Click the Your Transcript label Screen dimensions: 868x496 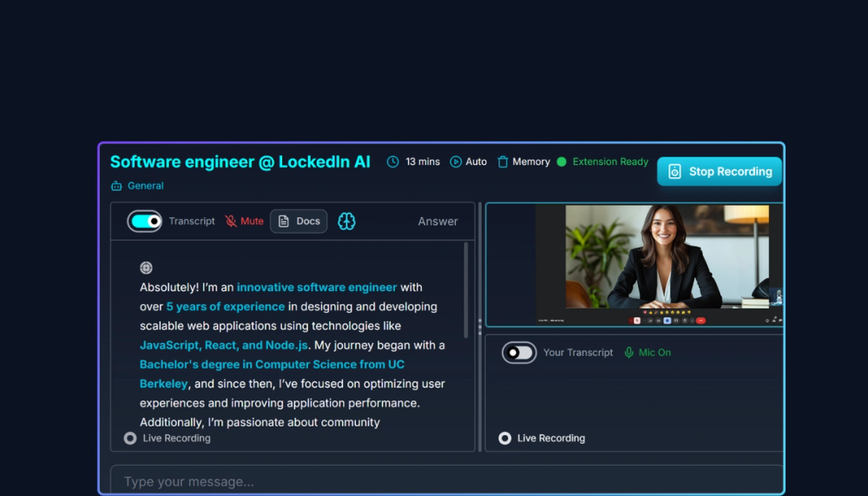pyautogui.click(x=578, y=353)
